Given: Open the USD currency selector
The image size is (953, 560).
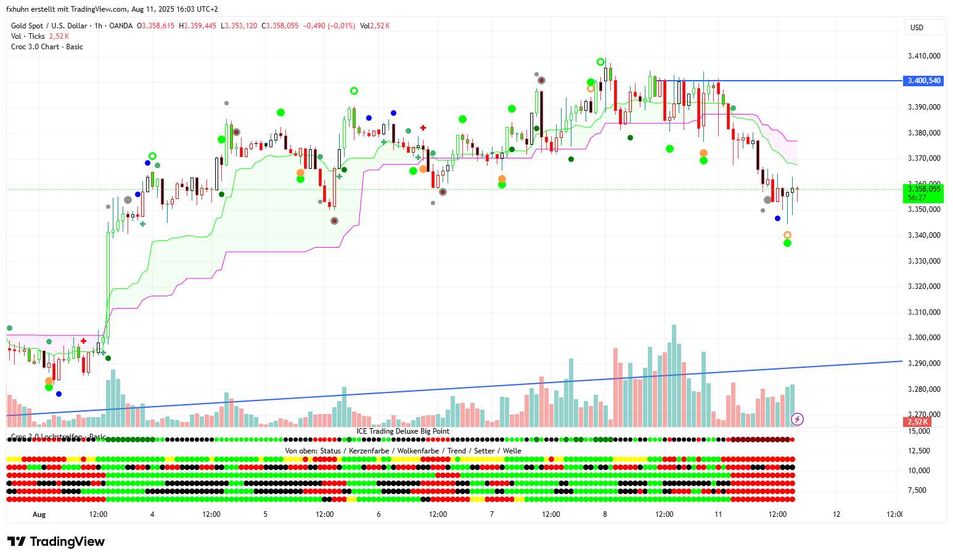Looking at the screenshot, I should click(x=917, y=27).
